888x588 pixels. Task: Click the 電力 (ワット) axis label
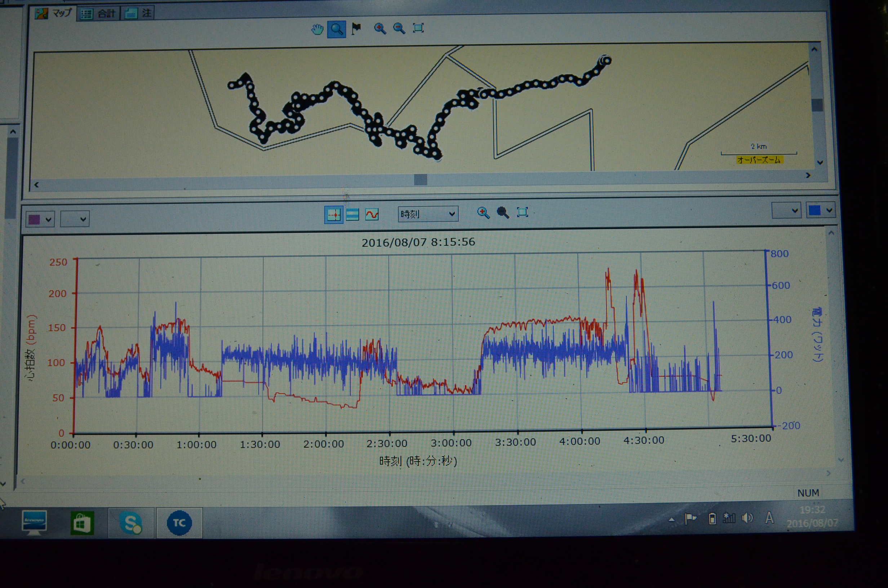[x=817, y=334]
